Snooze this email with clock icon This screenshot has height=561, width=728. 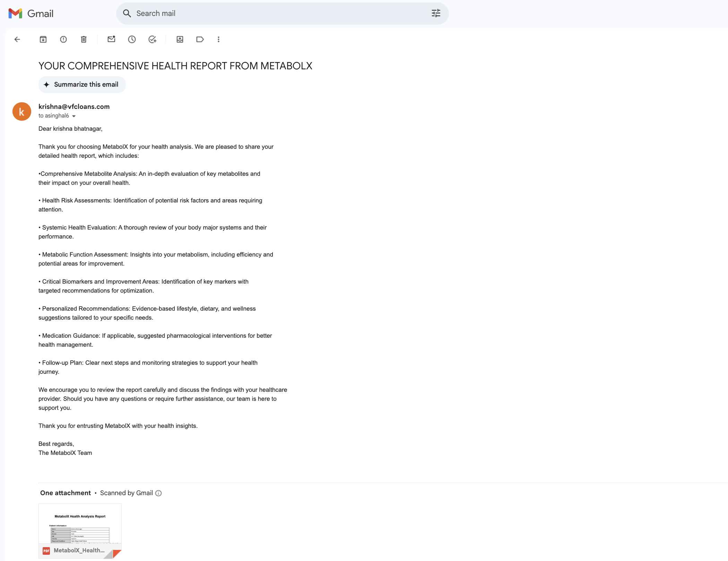point(132,40)
